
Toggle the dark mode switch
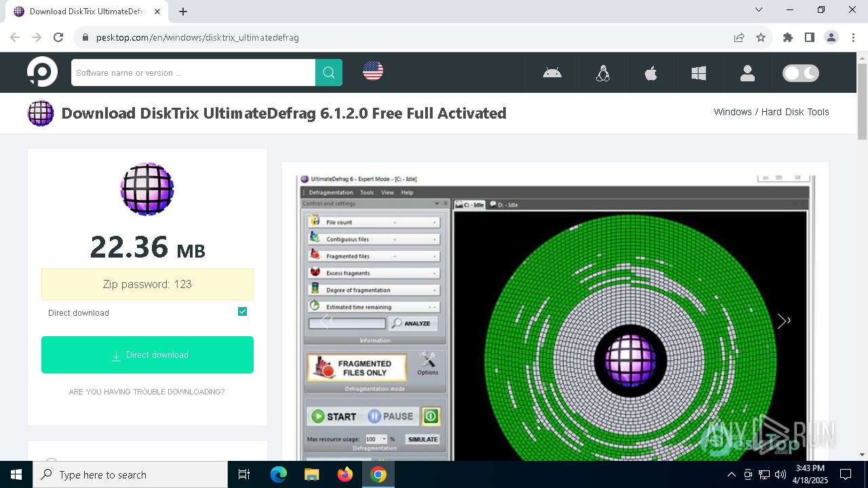pyautogui.click(x=801, y=73)
